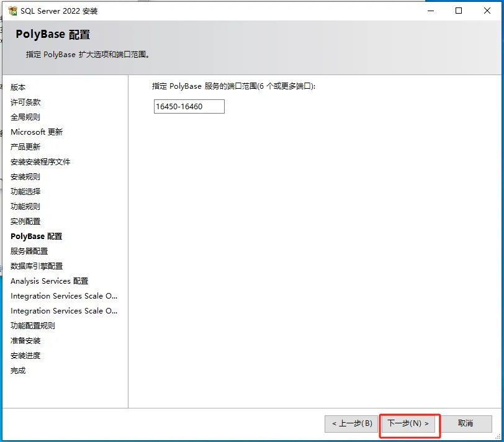The image size is (504, 442).
Task: Select the 实例配置 step
Action: [x=25, y=221]
